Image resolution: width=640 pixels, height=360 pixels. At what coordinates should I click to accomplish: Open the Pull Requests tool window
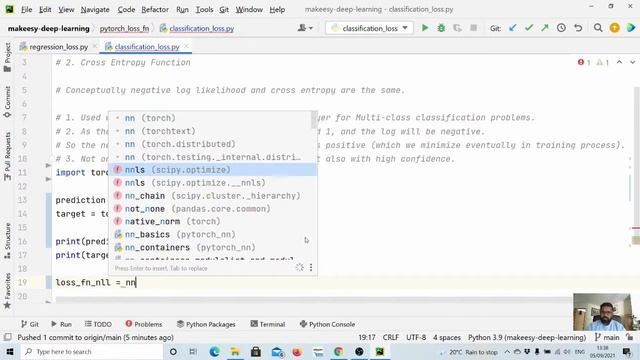click(7, 156)
